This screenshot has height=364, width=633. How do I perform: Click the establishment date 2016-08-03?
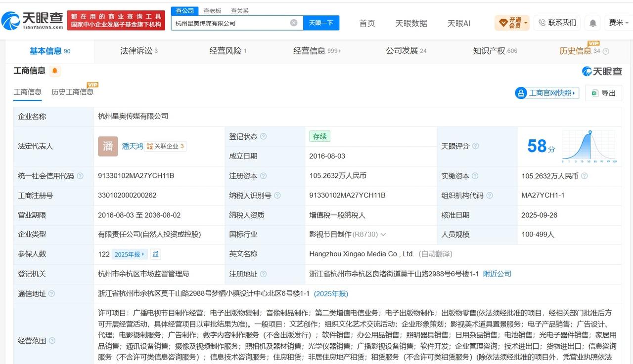(327, 156)
